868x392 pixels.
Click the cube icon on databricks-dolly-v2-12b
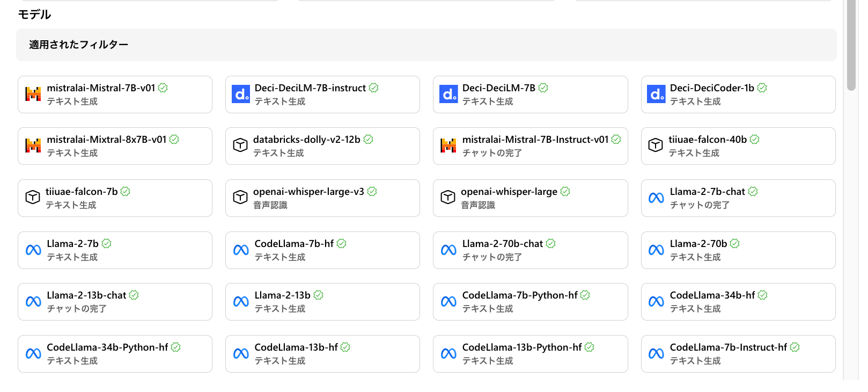coord(240,145)
